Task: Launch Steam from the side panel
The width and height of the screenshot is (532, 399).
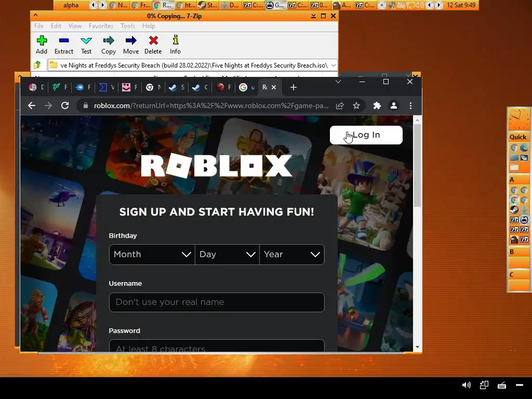Action: click(x=514, y=210)
